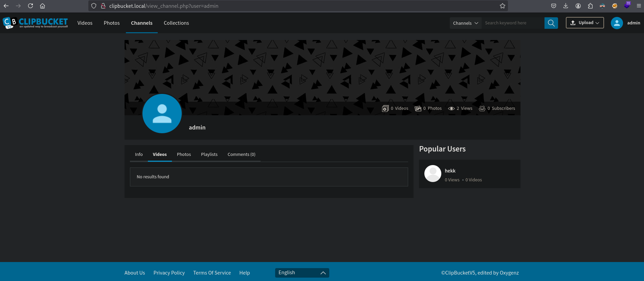The image size is (644, 281).
Task: Expand the English language selector
Action: tap(302, 273)
